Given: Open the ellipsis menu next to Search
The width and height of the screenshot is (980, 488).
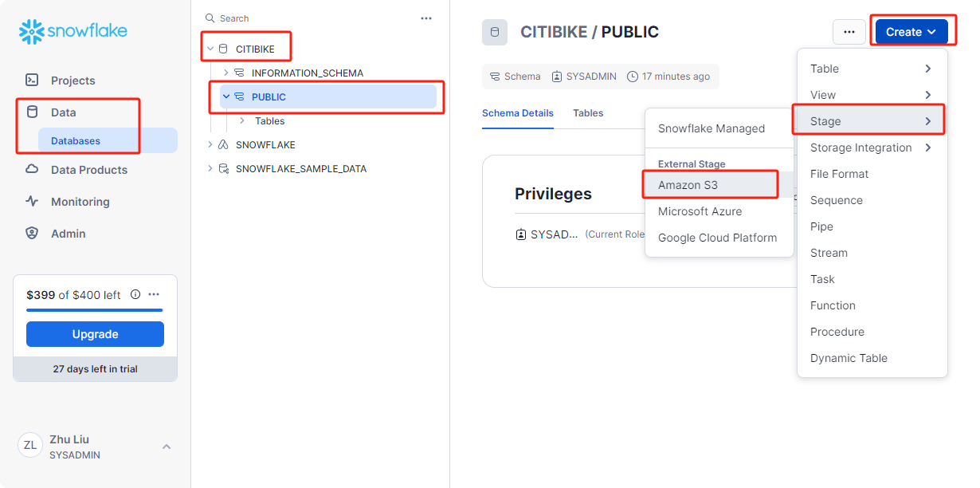Looking at the screenshot, I should (x=426, y=18).
